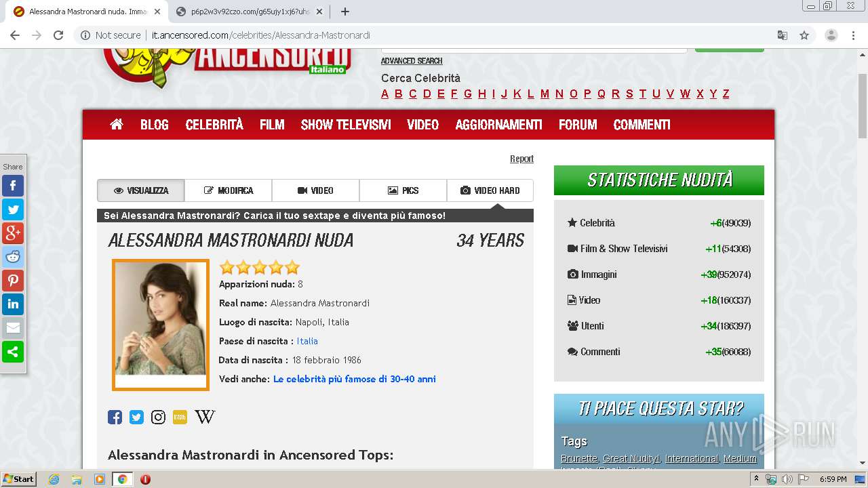Bookmark this page with star icon

804,35
